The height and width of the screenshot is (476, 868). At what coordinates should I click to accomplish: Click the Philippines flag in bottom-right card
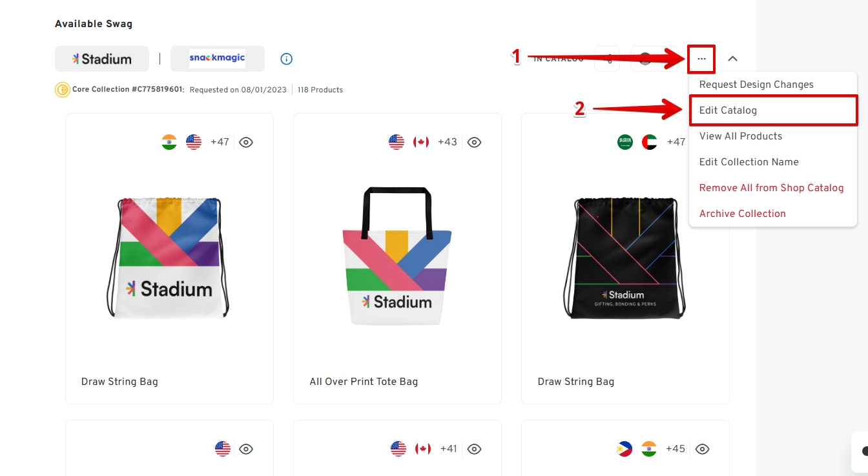point(625,449)
